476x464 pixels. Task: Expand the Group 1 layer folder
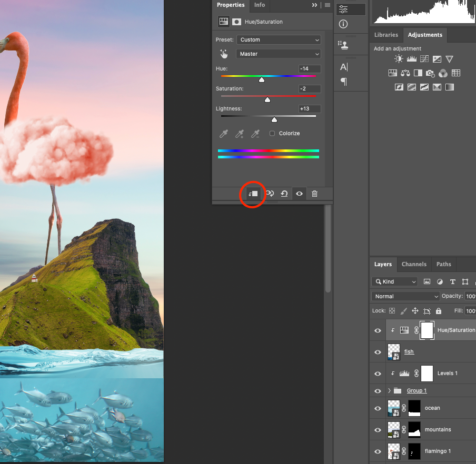[389, 391]
